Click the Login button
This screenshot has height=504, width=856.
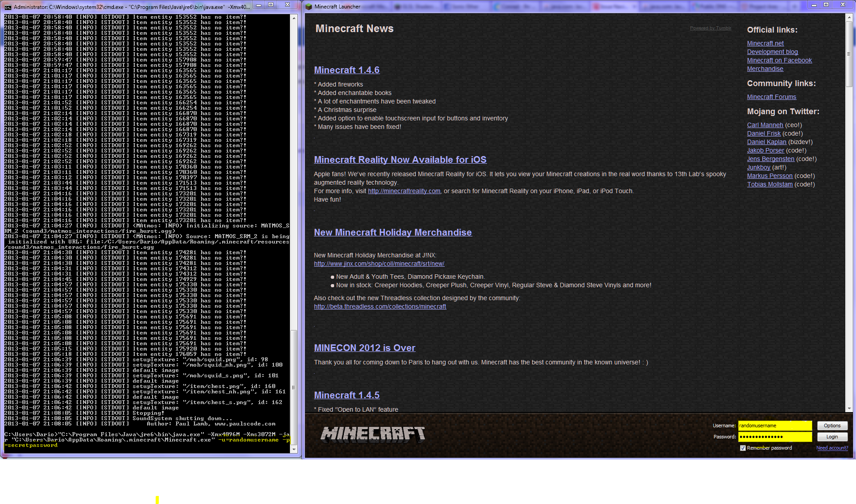pos(832,437)
